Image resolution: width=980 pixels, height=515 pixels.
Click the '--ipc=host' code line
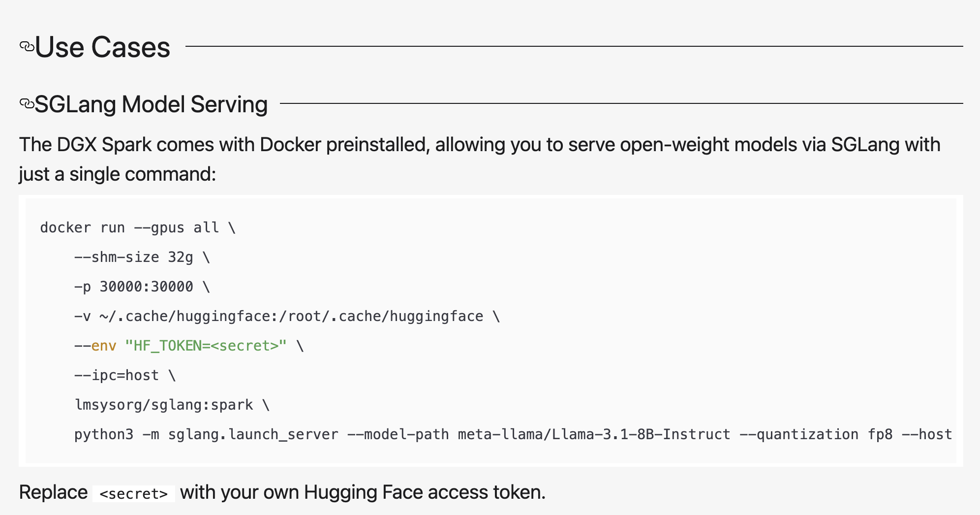[124, 376]
